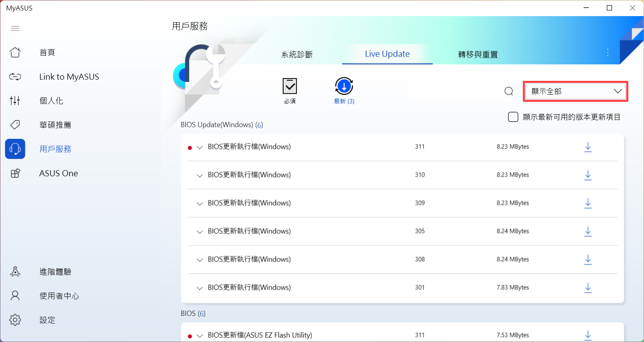644x342 pixels.
Task: Click the 設定 sidebar label
Action: pos(47,320)
